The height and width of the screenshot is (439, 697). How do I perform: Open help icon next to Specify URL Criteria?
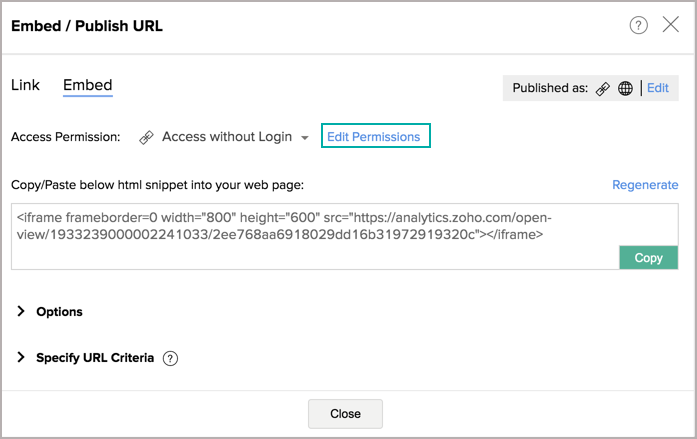click(x=170, y=358)
